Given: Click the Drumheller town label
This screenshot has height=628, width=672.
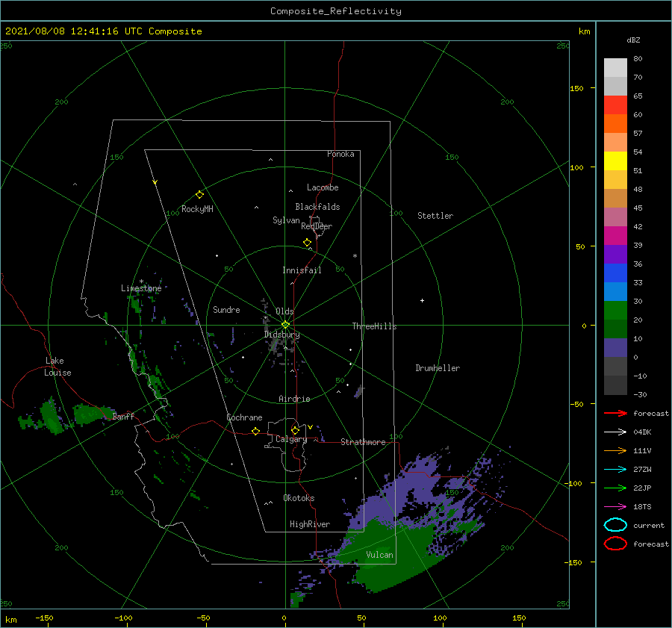Looking at the screenshot, I should [x=438, y=368].
